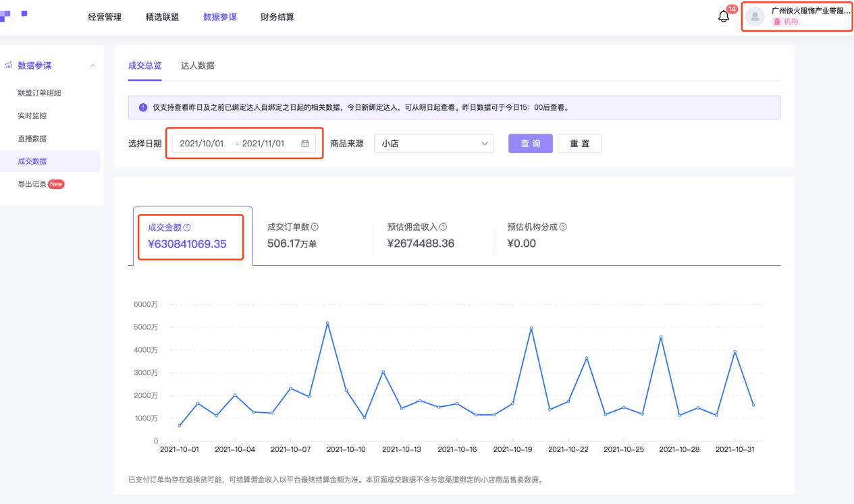Viewport: 854px width, 504px height.
Task: Click the 数据参谋 sidebar chart icon
Action: click(x=9, y=65)
